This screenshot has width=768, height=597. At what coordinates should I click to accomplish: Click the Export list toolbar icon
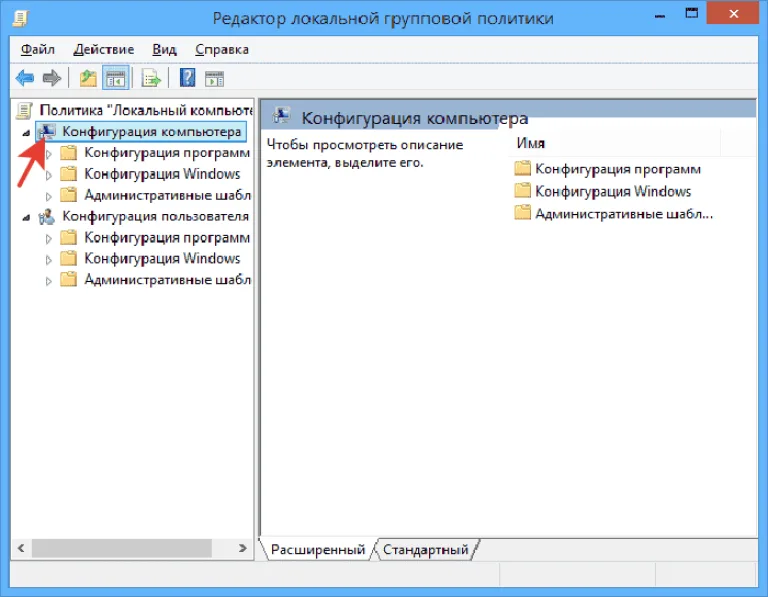151,78
